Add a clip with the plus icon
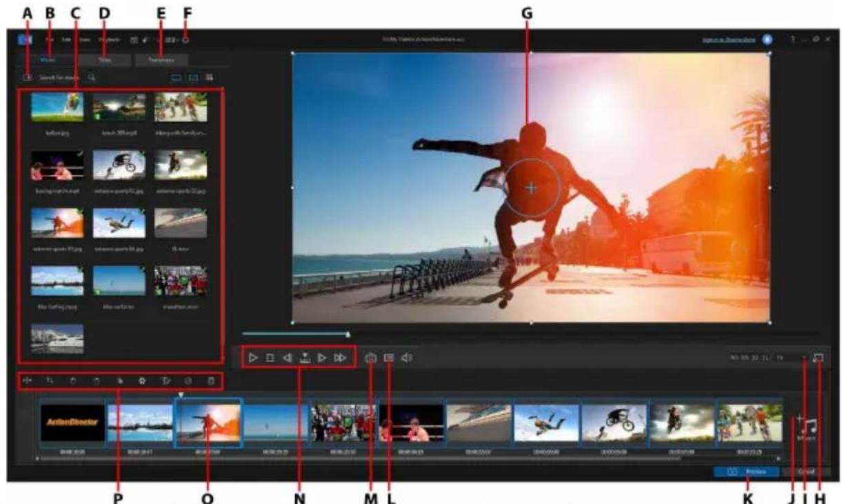 tap(799, 419)
